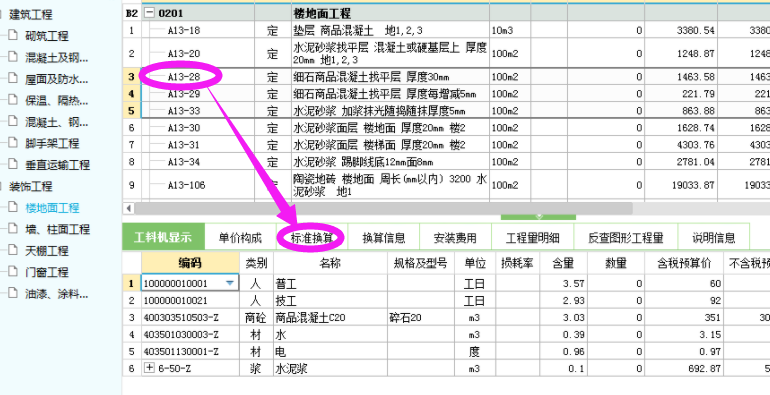Select 屋面及防水... tree node
The image size is (770, 395).
click(56, 79)
